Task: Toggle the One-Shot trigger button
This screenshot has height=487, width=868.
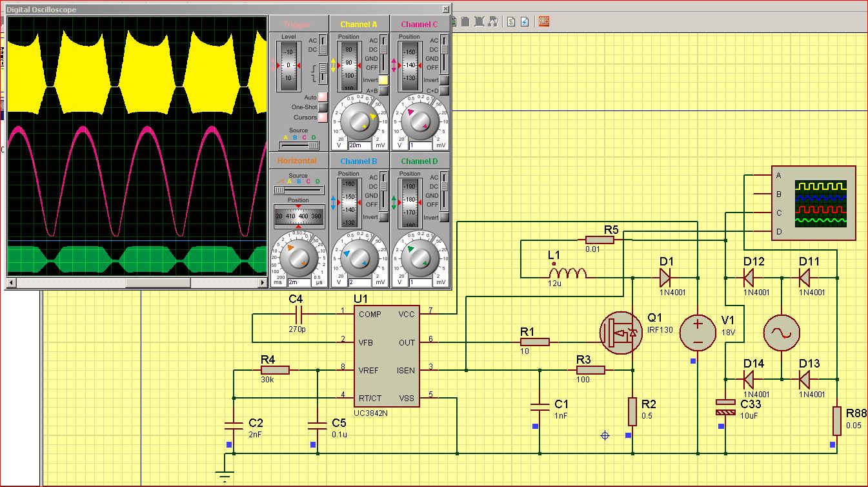Action: [323, 107]
